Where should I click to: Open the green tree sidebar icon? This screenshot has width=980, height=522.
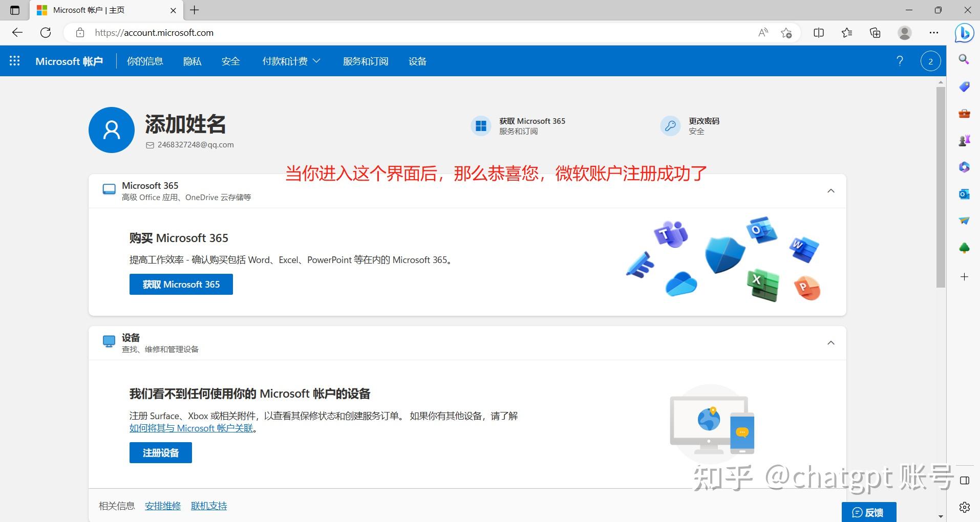(x=964, y=248)
